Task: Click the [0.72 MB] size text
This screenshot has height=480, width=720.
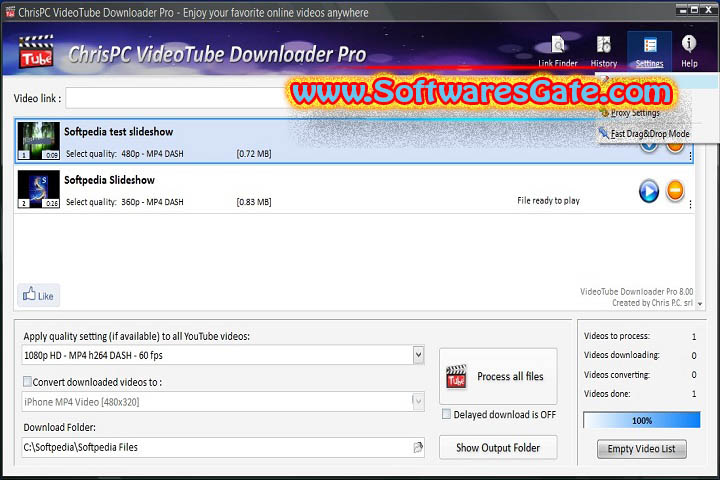Action: (x=253, y=154)
